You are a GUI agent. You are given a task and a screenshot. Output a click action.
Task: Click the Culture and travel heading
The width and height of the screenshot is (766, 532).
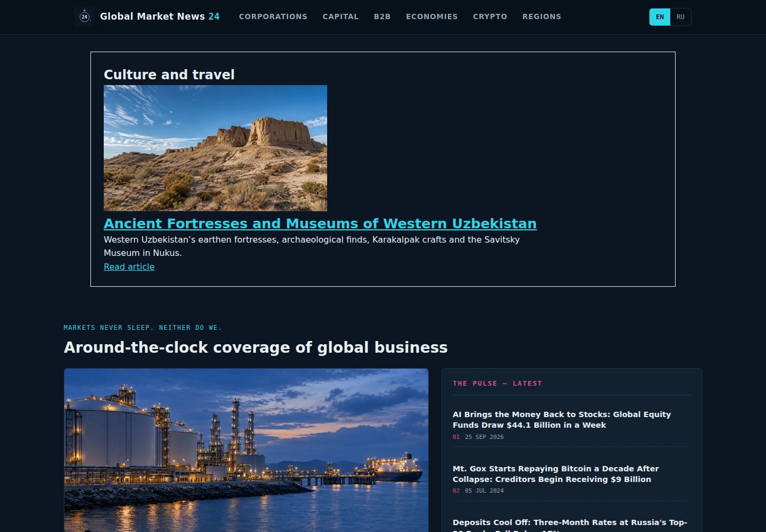click(x=169, y=74)
